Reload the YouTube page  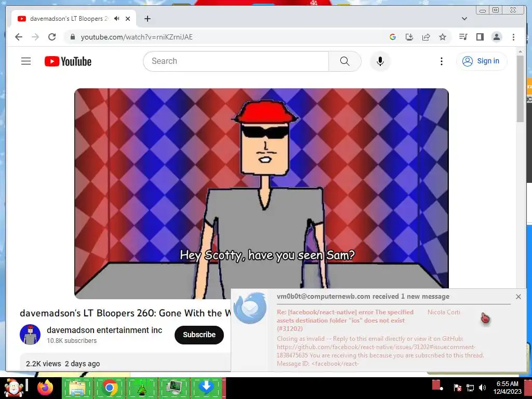coord(52,37)
